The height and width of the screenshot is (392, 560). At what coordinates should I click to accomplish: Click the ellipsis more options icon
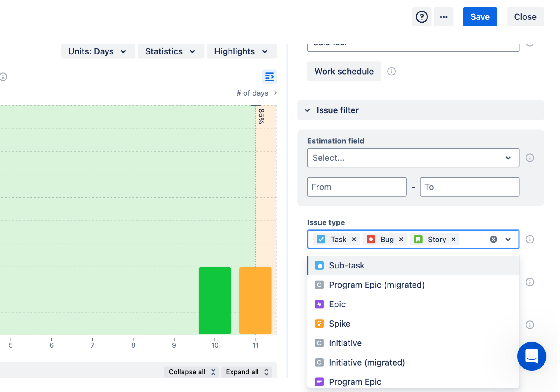point(444,17)
